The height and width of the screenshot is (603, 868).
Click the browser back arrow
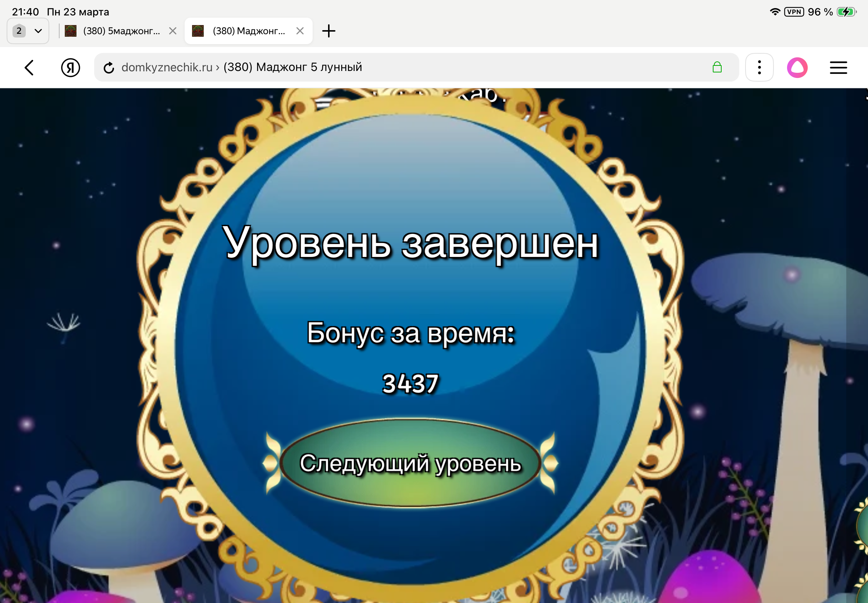[29, 68]
